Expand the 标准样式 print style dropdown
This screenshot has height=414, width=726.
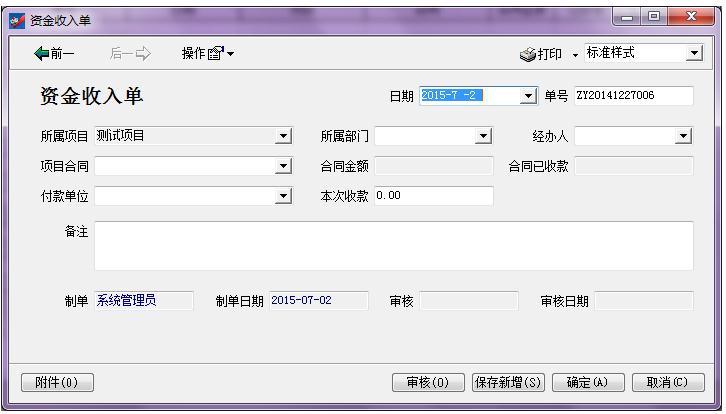point(694,53)
